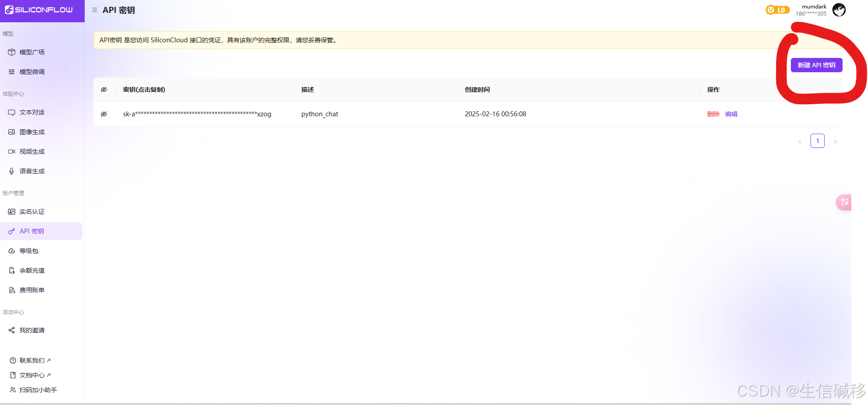The image size is (868, 405).
Task: Click the python_chat description cell
Action: (x=320, y=114)
